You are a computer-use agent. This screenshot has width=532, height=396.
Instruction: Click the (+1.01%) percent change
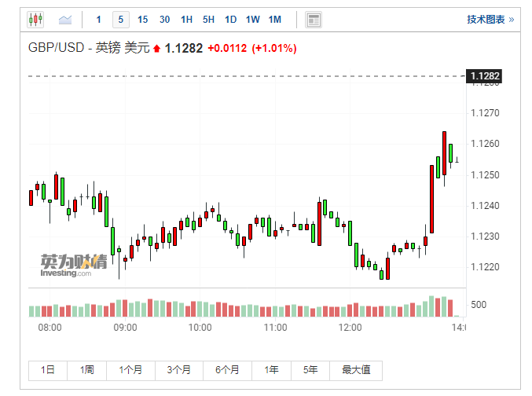click(274, 48)
